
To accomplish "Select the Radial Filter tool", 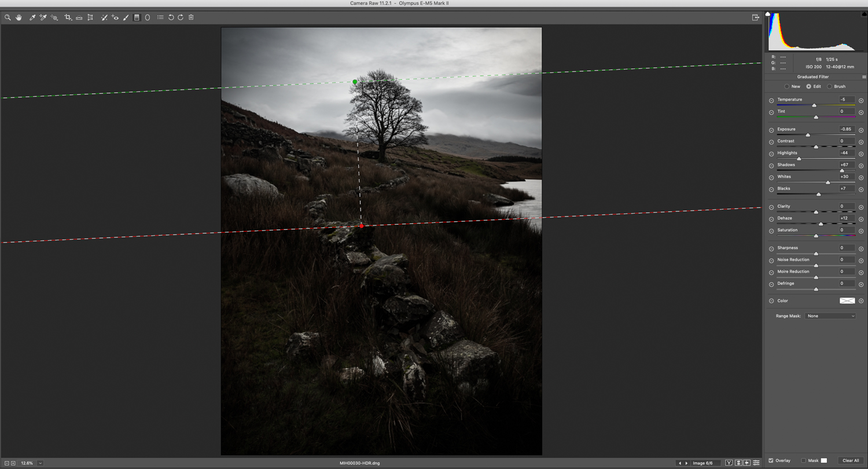I will click(148, 17).
